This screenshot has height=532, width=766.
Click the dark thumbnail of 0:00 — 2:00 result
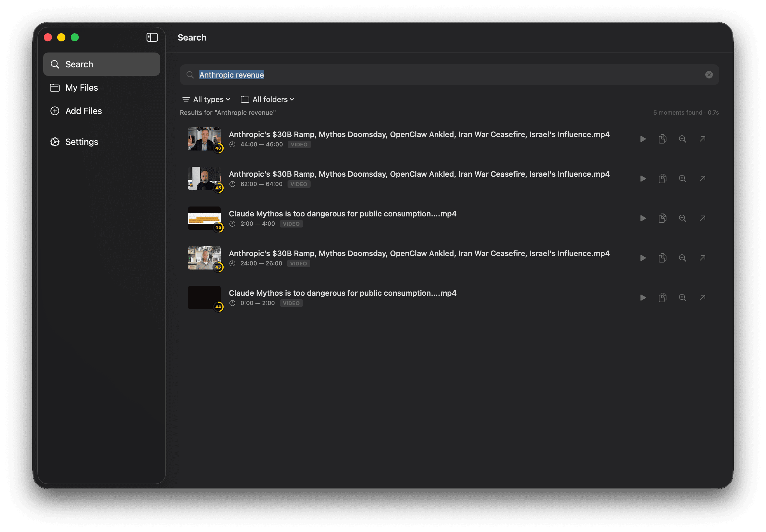pyautogui.click(x=204, y=297)
